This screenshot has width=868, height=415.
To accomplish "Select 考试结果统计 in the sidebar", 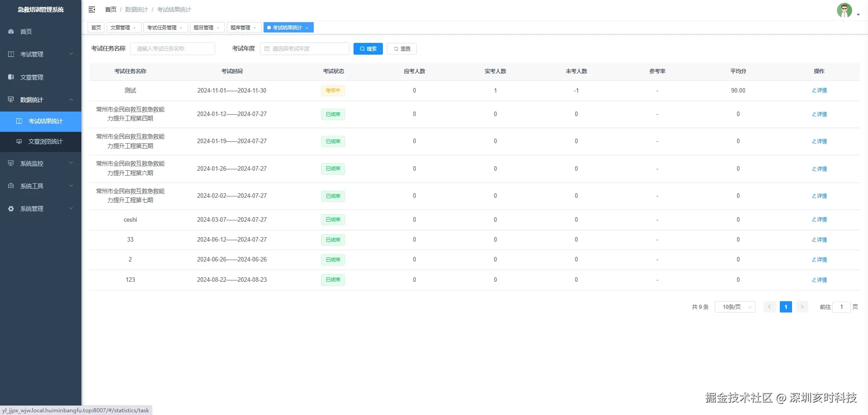I will (x=41, y=121).
